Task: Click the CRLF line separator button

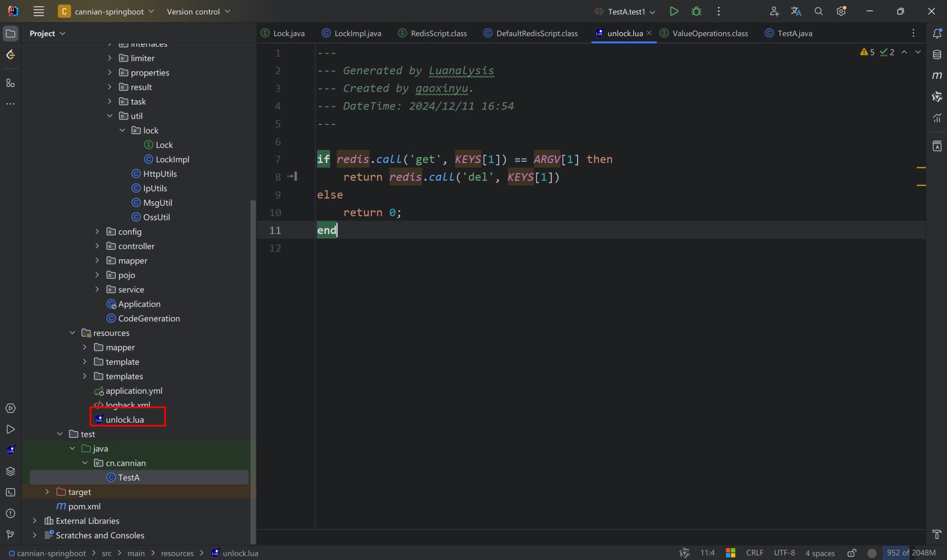Action: [x=754, y=553]
